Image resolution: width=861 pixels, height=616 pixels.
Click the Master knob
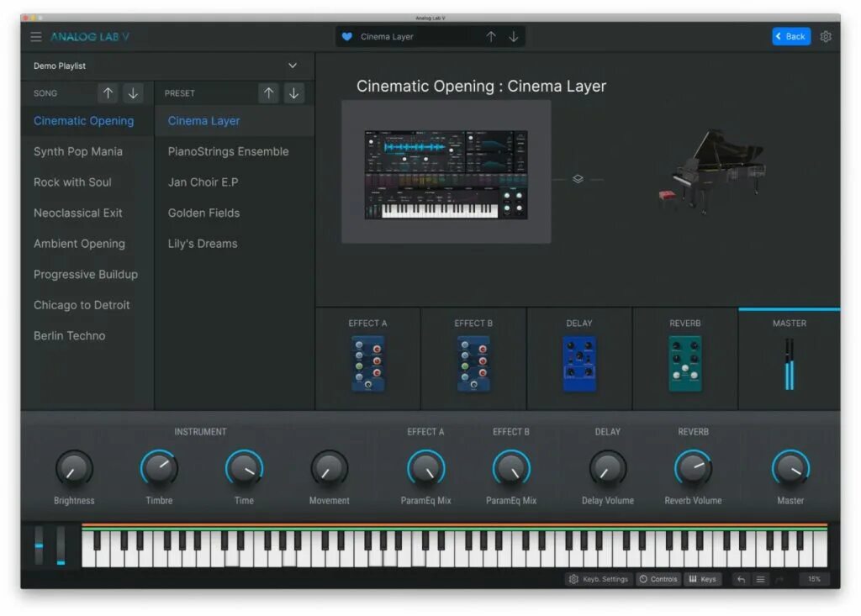pyautogui.click(x=790, y=468)
